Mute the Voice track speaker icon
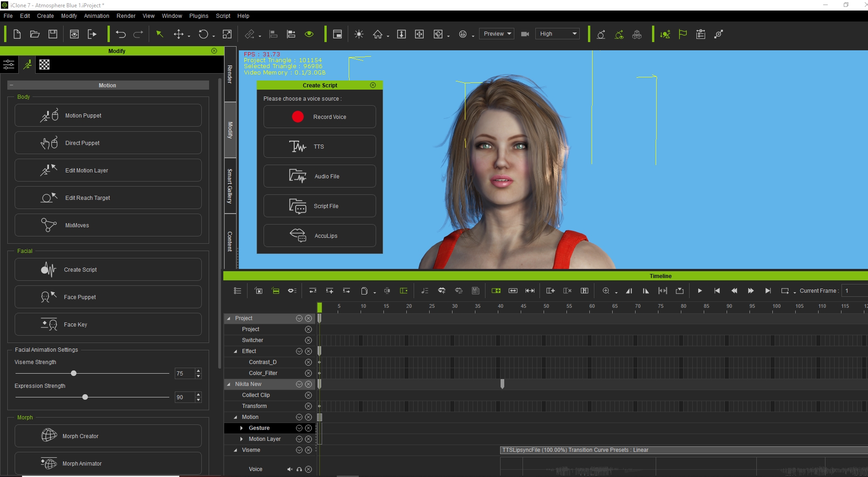This screenshot has height=477, width=868. click(x=290, y=469)
